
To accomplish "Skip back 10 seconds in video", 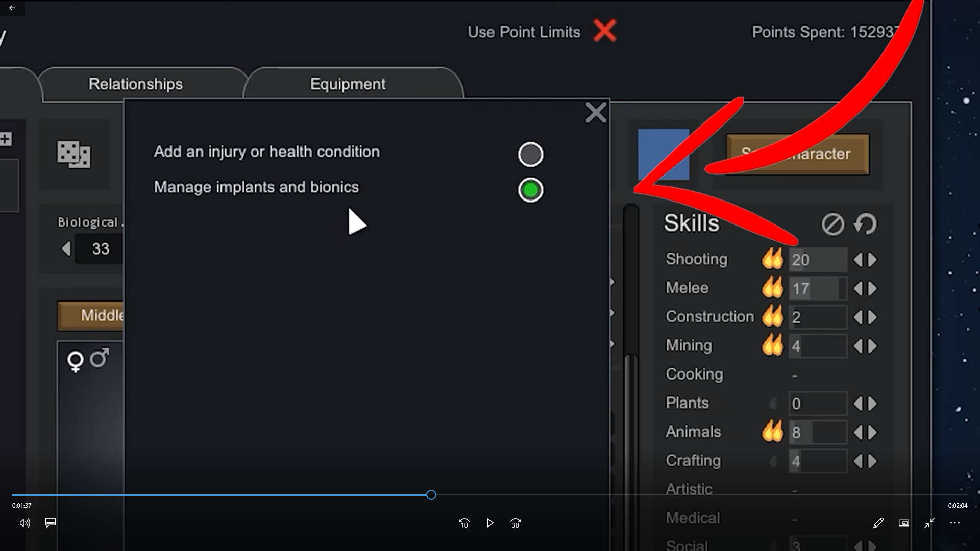I will tap(464, 523).
